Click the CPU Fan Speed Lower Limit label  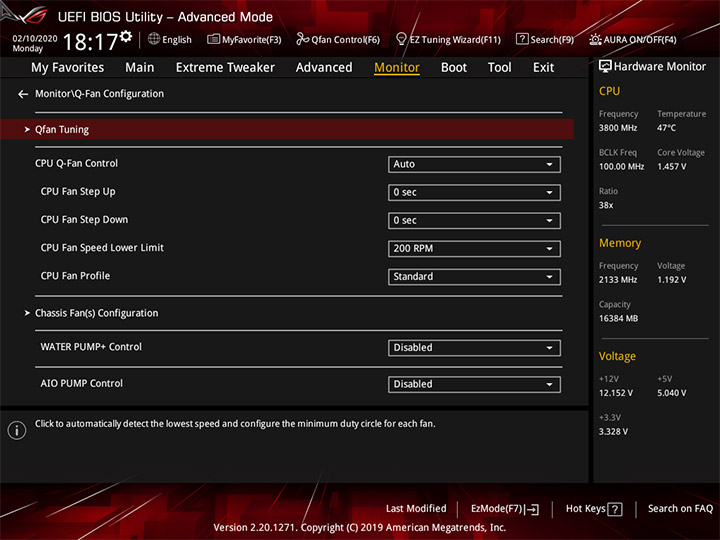pos(102,248)
